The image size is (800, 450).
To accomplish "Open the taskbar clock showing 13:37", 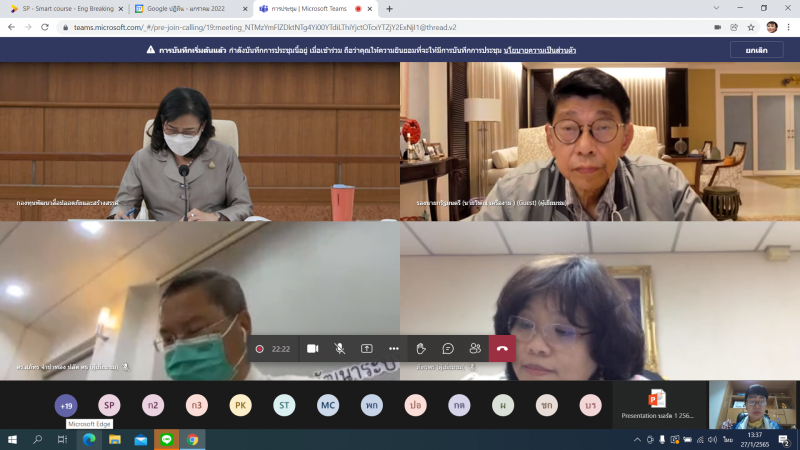I will click(755, 440).
